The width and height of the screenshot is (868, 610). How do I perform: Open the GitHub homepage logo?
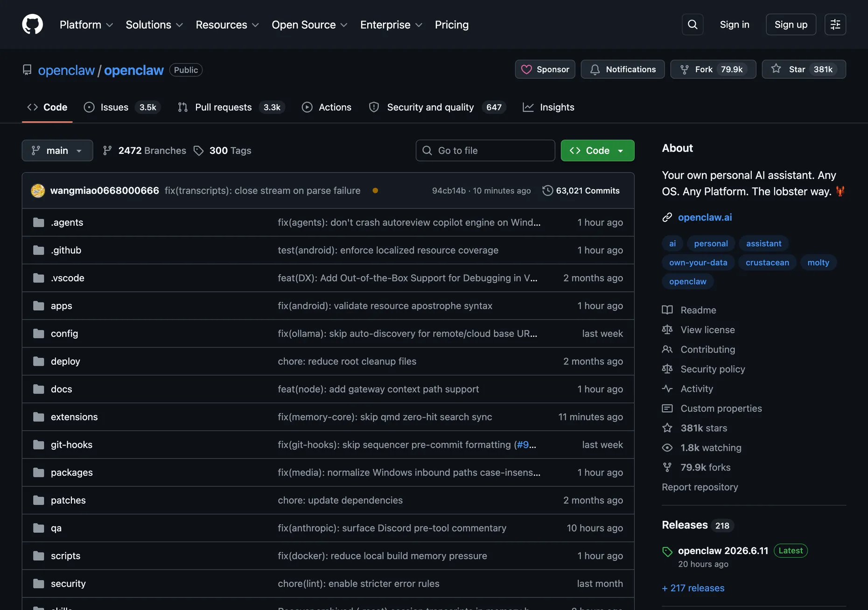(33, 24)
